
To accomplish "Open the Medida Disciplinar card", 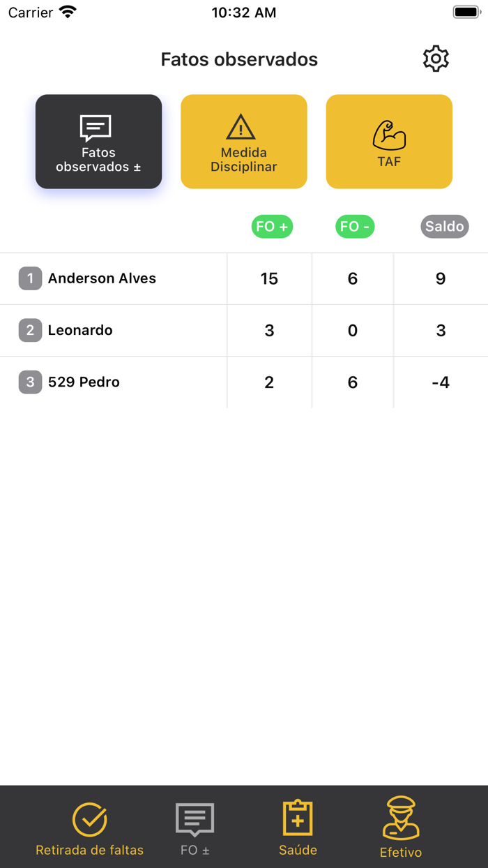I will (244, 142).
